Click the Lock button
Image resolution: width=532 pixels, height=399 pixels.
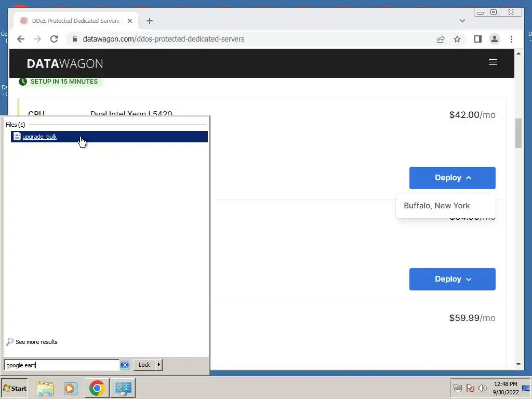tap(144, 365)
